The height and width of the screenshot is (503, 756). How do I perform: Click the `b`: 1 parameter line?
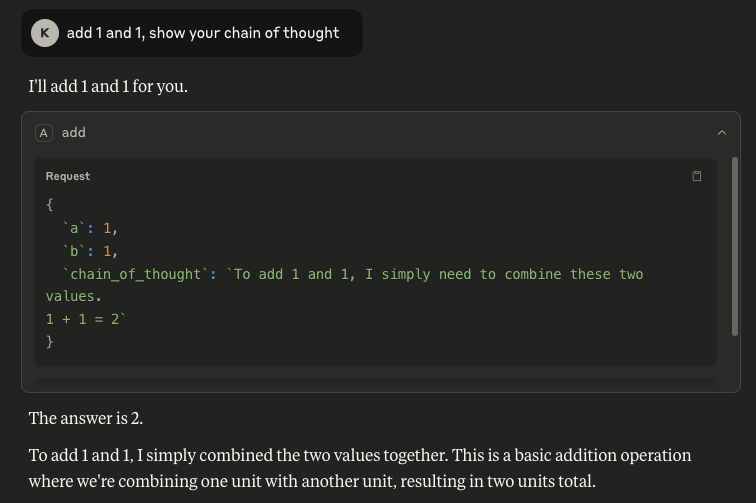90,251
